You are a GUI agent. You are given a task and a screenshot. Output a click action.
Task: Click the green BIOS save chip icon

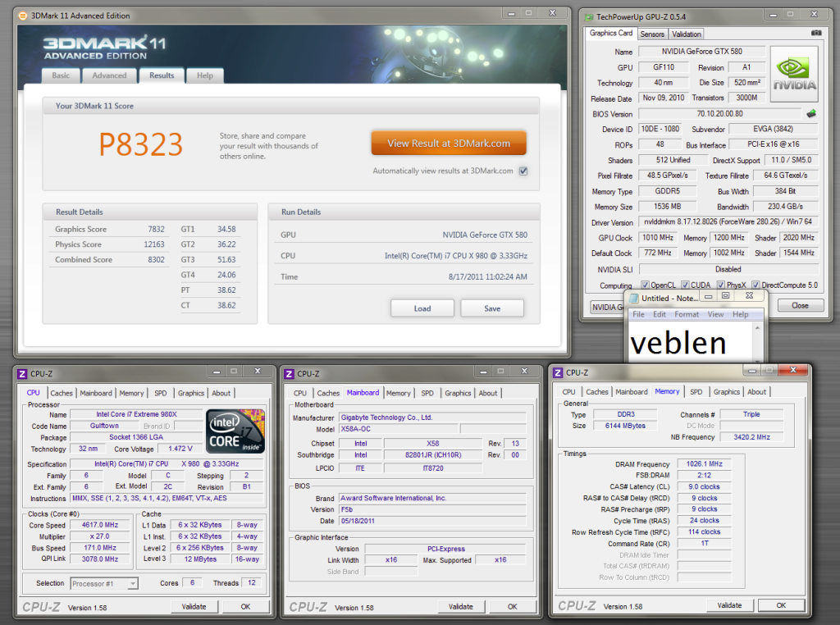[811, 113]
